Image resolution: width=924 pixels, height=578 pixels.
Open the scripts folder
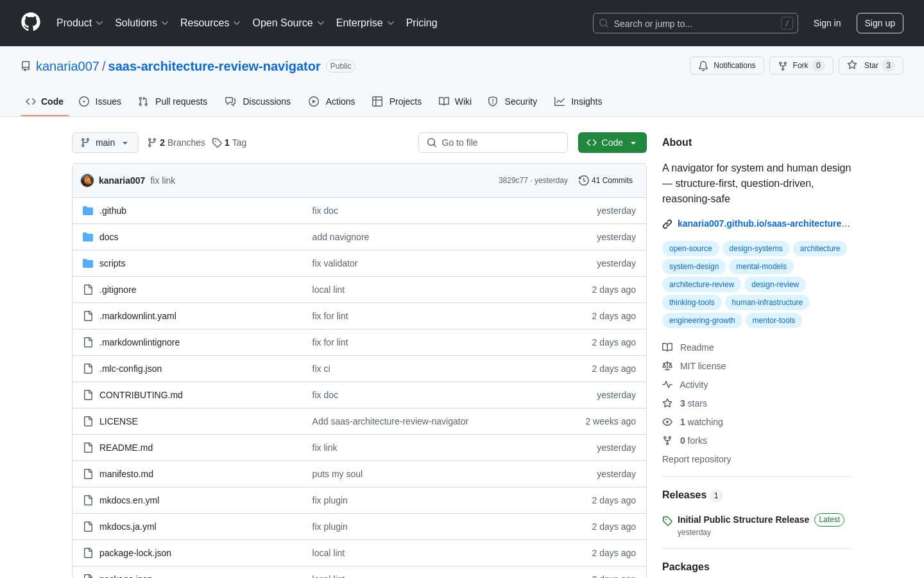112,263
